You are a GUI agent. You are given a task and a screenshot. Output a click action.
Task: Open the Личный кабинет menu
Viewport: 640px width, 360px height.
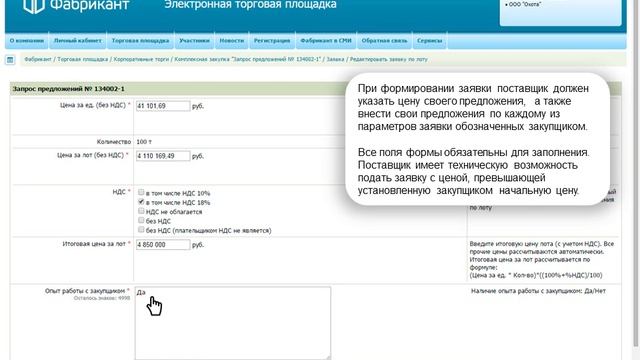click(78, 41)
